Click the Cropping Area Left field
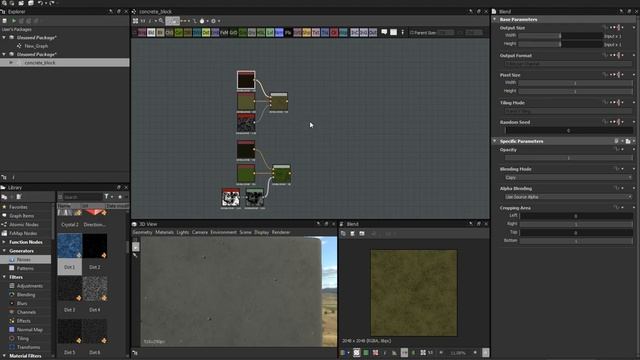This screenshot has width=640, height=360. 576,216
